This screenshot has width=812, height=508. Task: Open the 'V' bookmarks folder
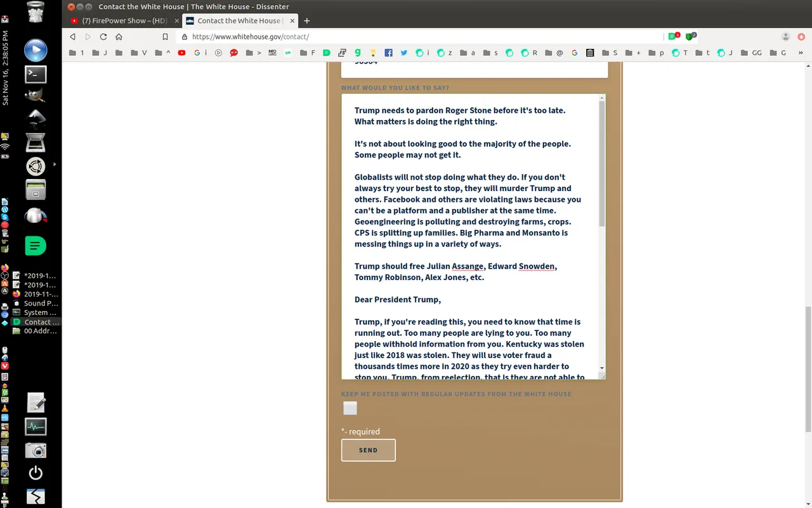[138, 53]
